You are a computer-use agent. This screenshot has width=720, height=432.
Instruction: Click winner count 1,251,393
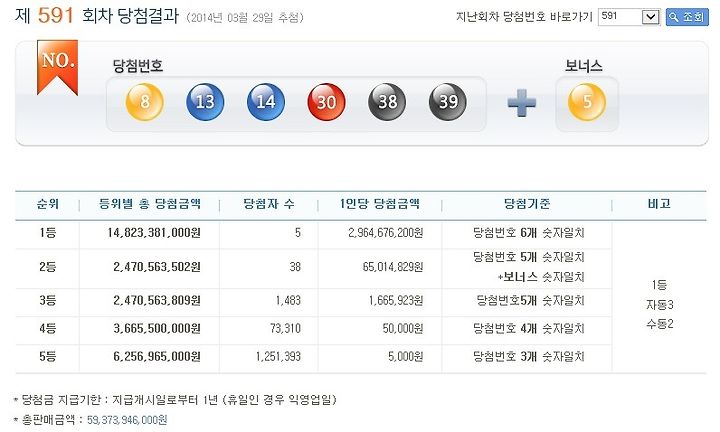(278, 357)
